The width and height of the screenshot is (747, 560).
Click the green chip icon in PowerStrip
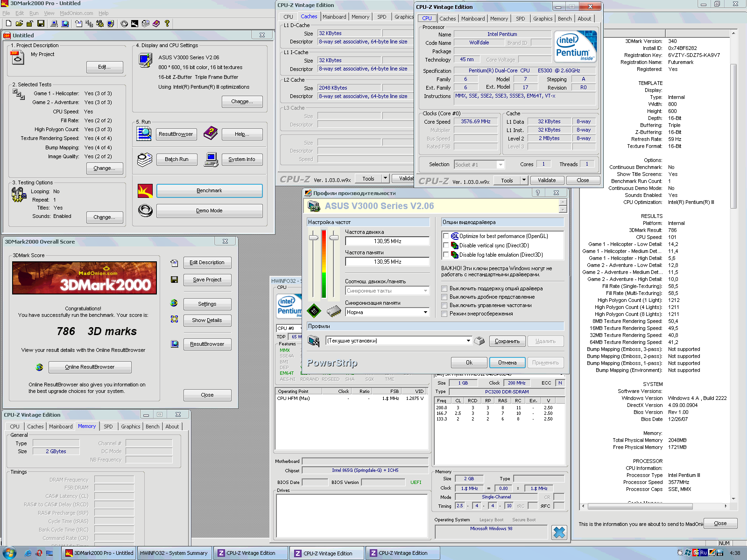click(314, 310)
